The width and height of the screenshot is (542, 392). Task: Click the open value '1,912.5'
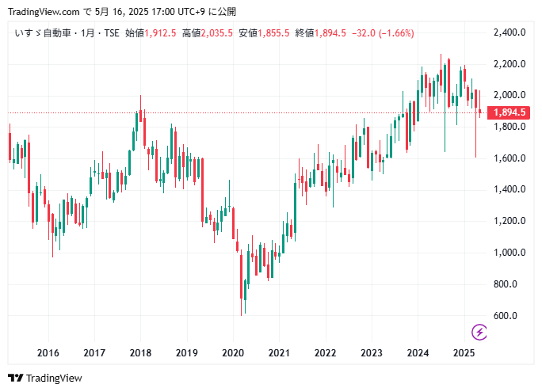click(160, 33)
